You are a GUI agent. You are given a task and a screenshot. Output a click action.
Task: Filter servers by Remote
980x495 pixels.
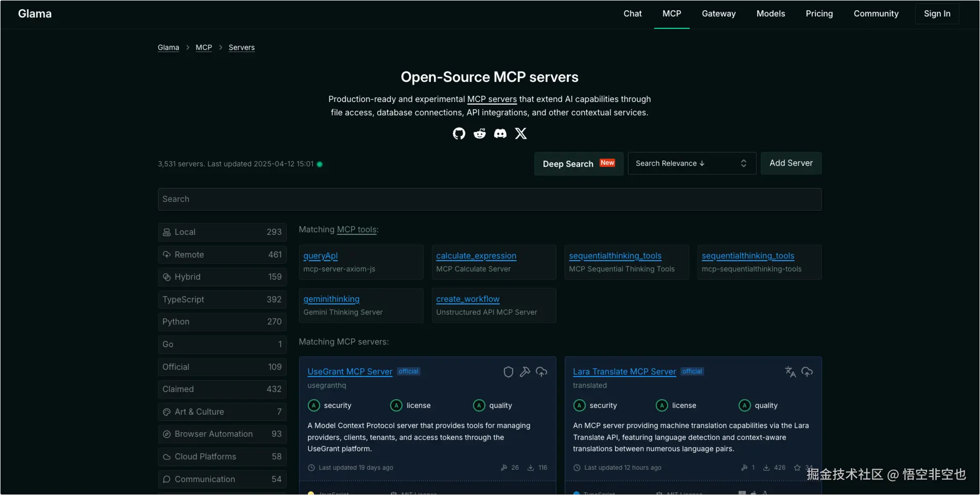click(222, 254)
